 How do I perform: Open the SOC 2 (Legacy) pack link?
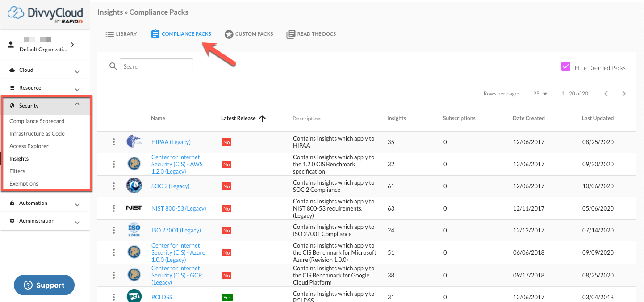click(171, 186)
